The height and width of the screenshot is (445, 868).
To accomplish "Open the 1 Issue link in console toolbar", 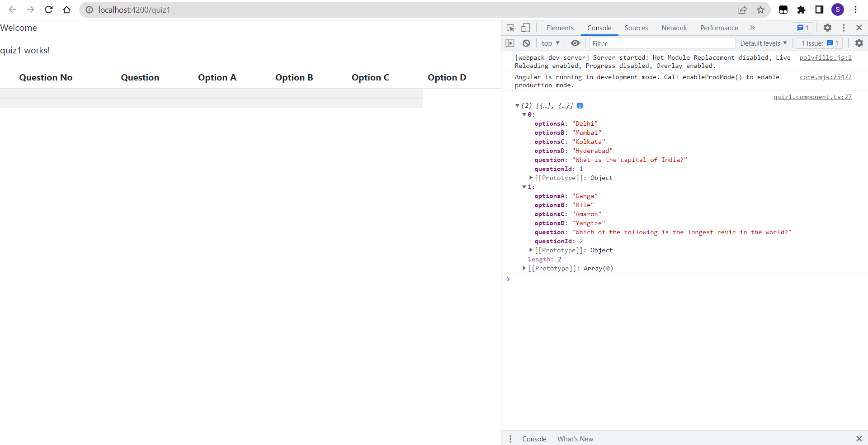I will click(x=820, y=43).
